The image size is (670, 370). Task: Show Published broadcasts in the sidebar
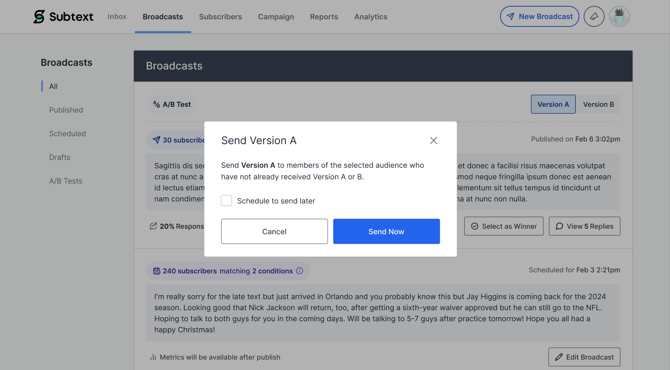(x=66, y=110)
